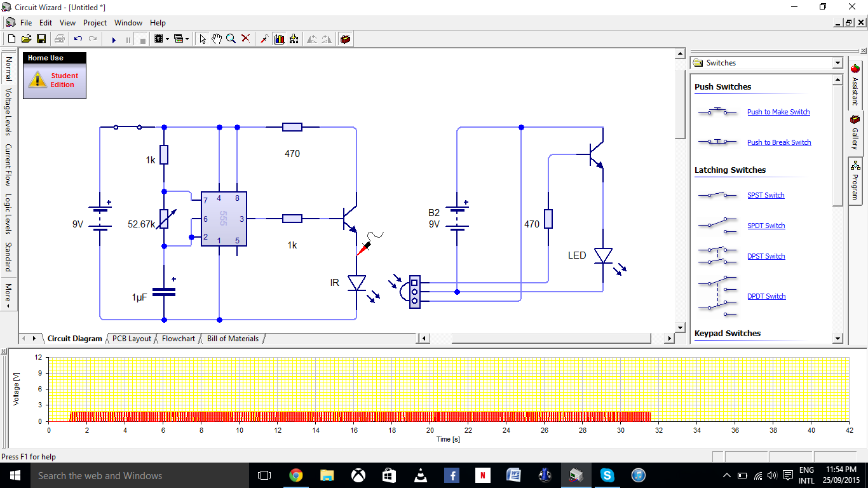Viewport: 868px width, 488px height.
Task: Select the probe tool in toolbar
Action: (x=264, y=39)
